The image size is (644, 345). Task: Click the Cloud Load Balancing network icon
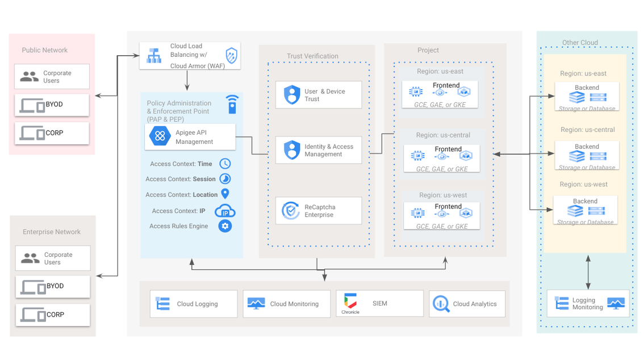[x=154, y=56]
